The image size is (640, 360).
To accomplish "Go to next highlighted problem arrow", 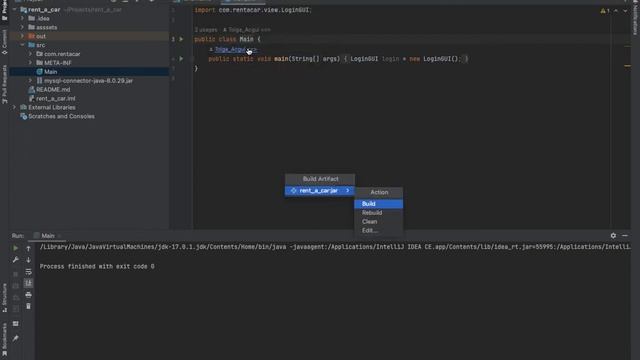I will (625, 11).
